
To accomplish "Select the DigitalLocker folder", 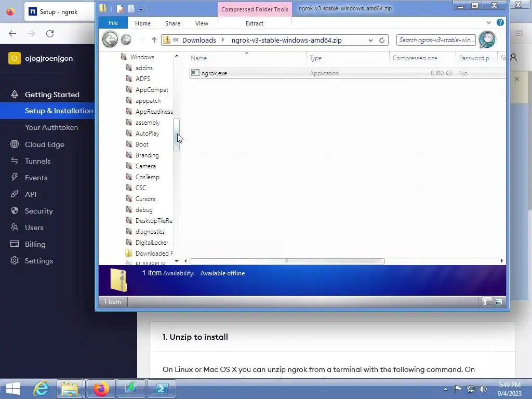I will coord(152,242).
